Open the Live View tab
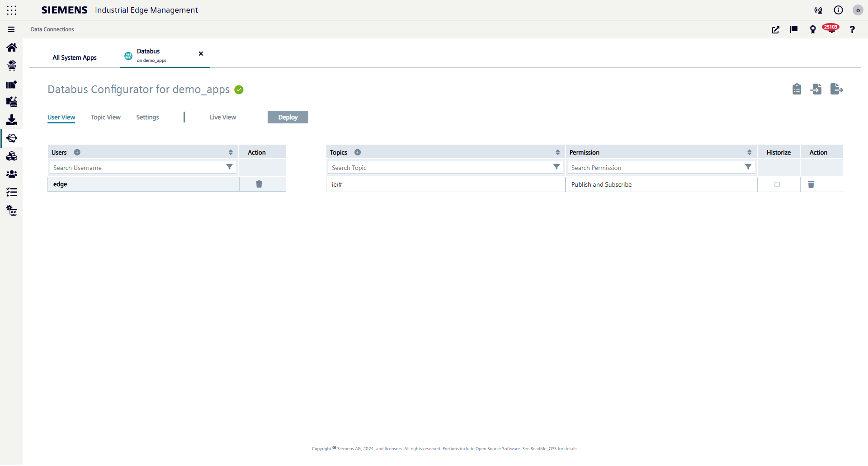Viewport: 868px width, 466px height. (222, 117)
